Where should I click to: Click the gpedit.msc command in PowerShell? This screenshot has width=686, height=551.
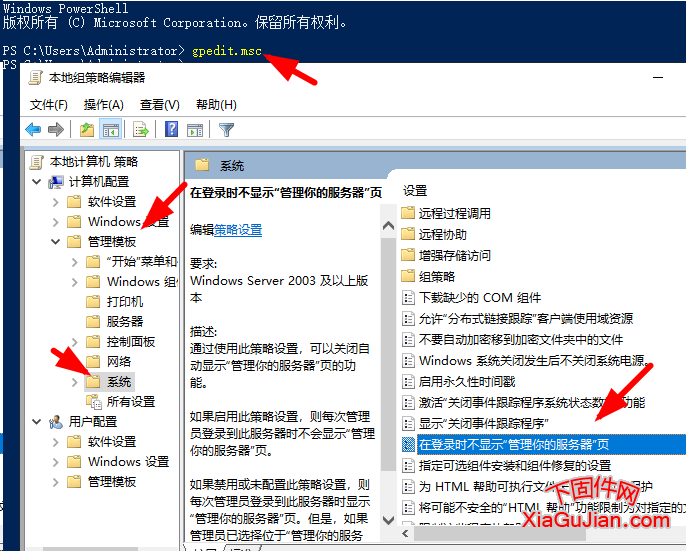(227, 51)
